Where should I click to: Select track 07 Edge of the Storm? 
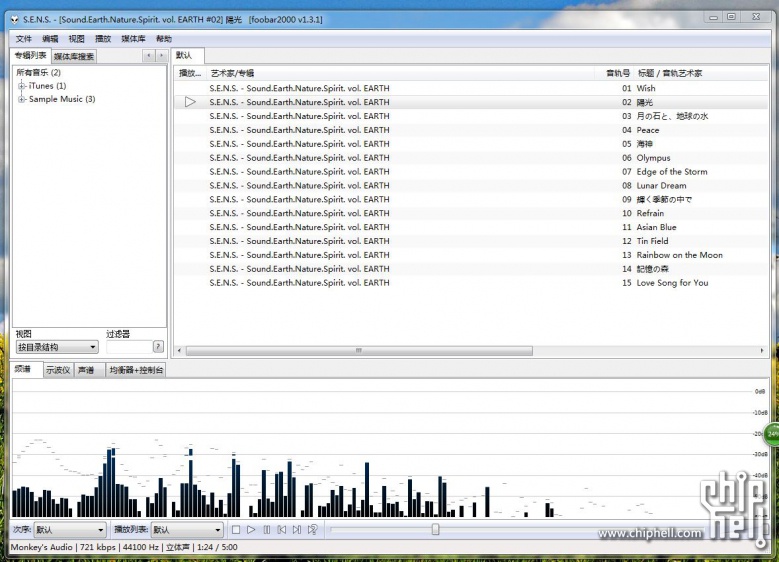(x=471, y=172)
